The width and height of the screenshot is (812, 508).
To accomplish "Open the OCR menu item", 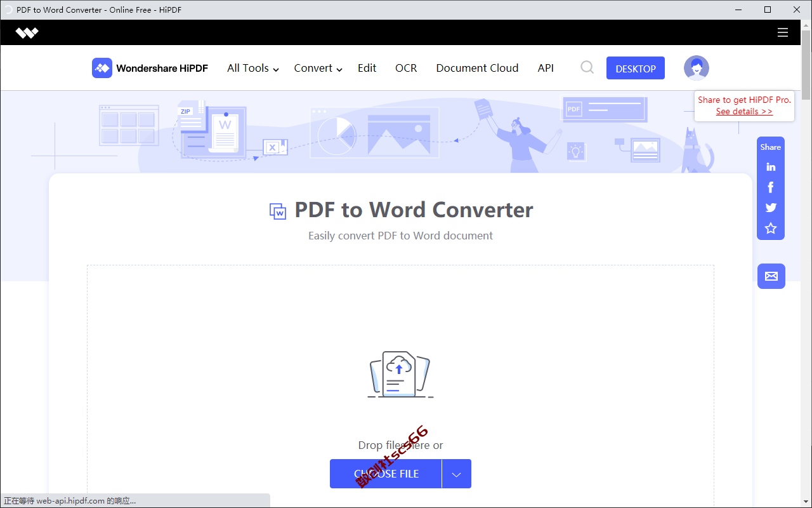I will pos(406,68).
